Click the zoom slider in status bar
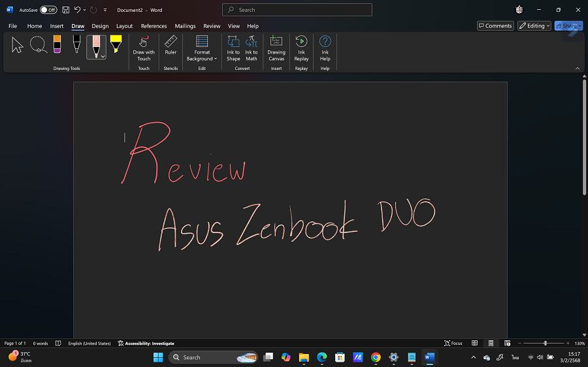The image size is (588, 367). pos(545,343)
